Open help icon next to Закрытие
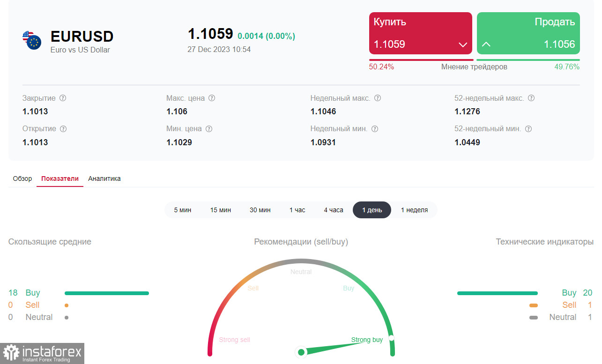The height and width of the screenshot is (364, 602). coord(63,98)
